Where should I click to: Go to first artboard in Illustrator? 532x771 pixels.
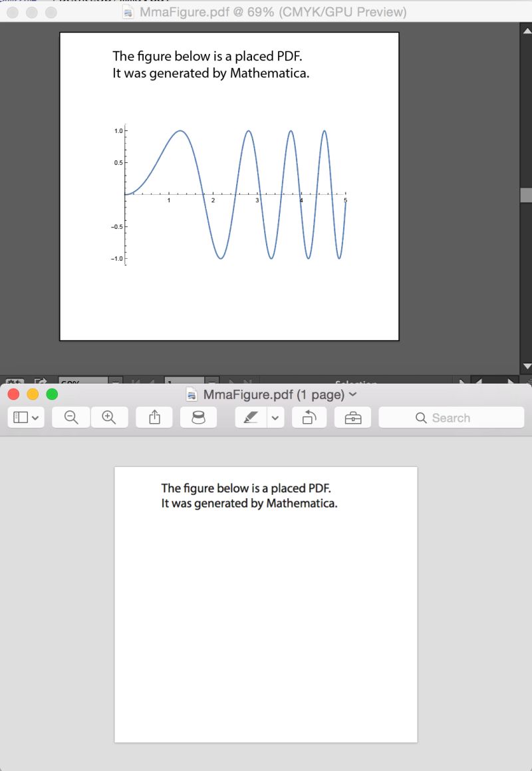coord(135,381)
